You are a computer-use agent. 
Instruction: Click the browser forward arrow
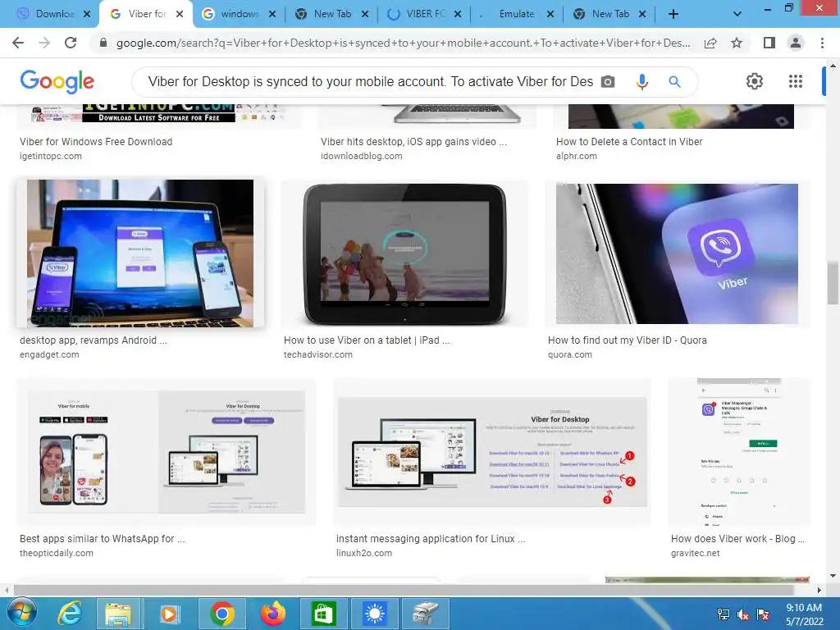point(44,43)
